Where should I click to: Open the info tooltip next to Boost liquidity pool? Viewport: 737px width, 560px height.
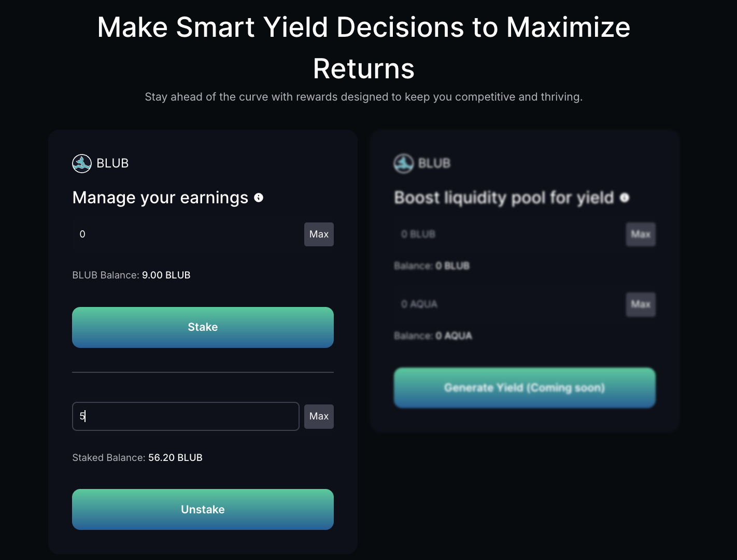(625, 198)
